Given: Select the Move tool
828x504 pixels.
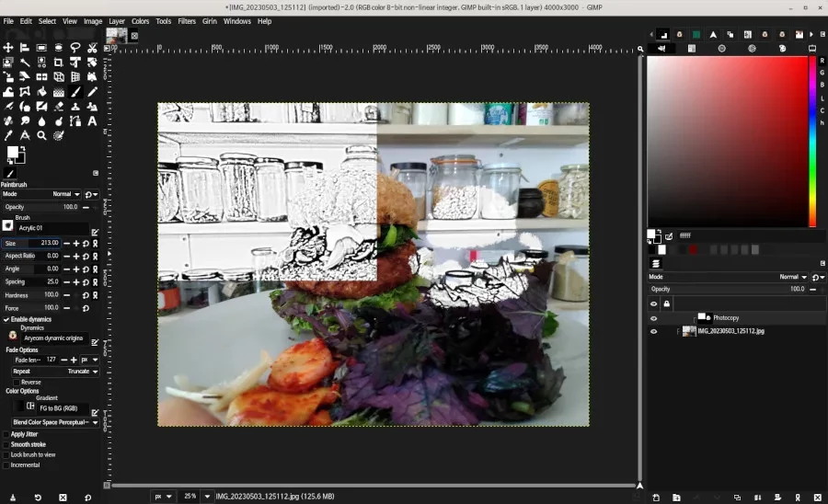Looking at the screenshot, I should [x=7, y=47].
